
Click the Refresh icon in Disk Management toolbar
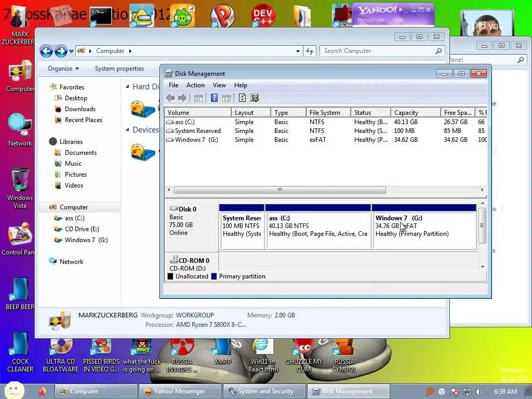click(242, 98)
